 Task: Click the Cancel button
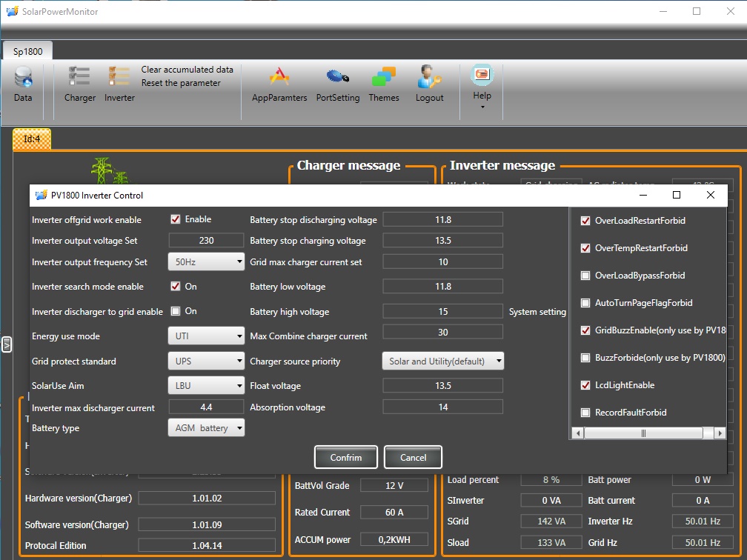[x=413, y=458]
